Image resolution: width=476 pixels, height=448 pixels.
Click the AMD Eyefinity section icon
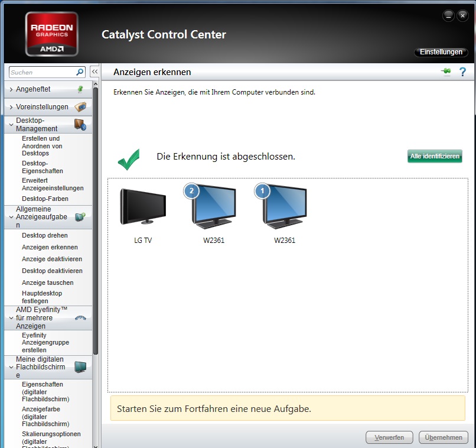[x=80, y=318]
